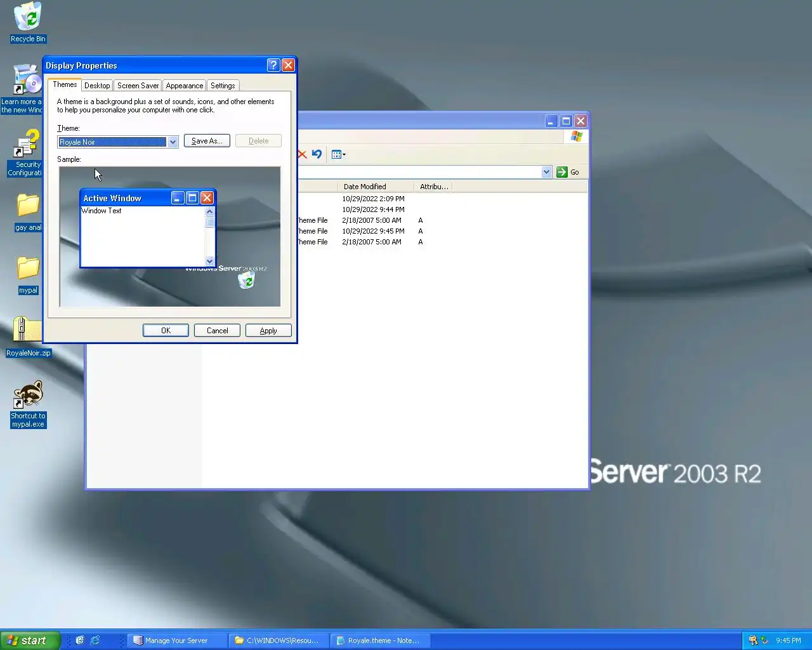Click the security keys icon in system tray
Screen dimensions: 812x650
[753, 640]
